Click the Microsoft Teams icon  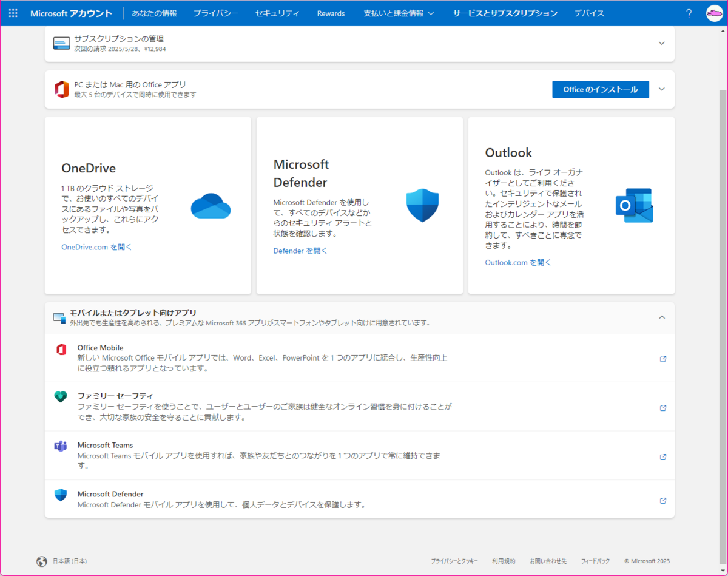61,446
